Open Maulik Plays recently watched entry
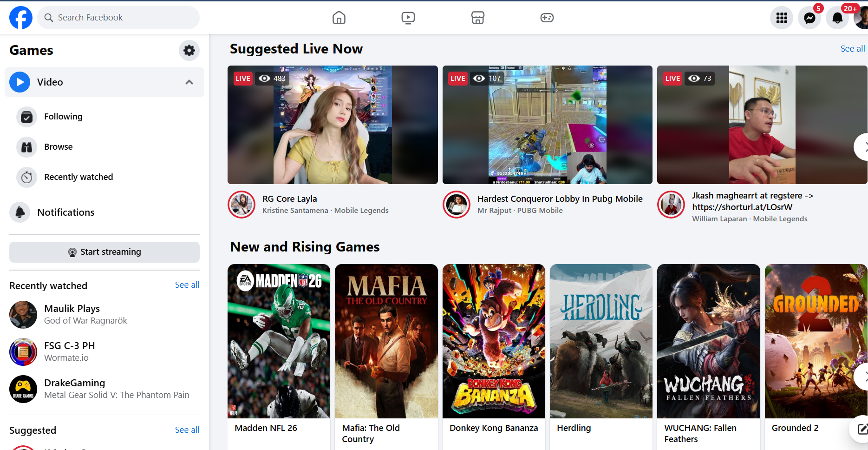The width and height of the screenshot is (868, 450). [104, 315]
